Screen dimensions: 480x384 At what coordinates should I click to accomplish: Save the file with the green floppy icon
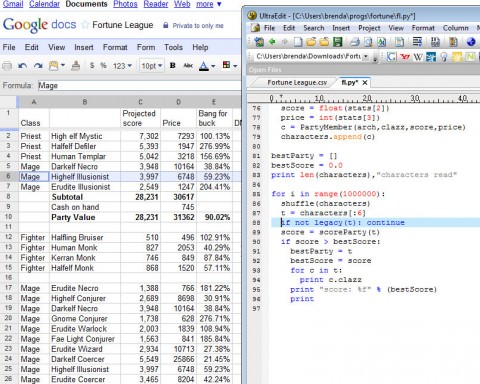click(338, 42)
